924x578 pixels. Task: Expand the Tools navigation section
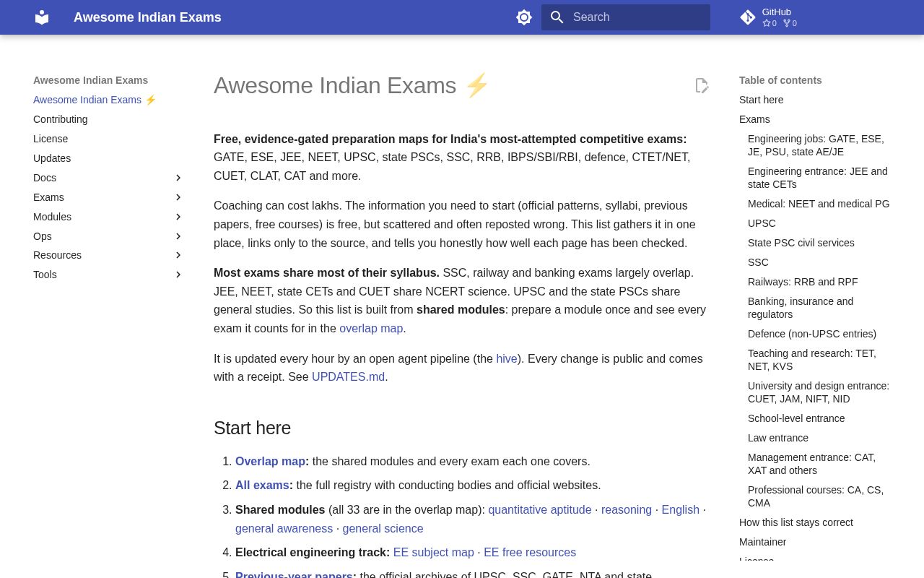(108, 275)
